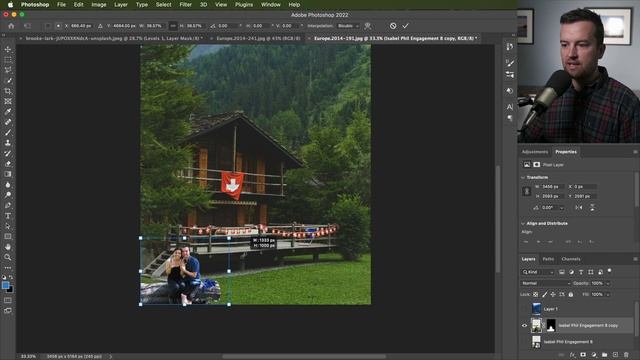Toggle lock position icon
This screenshot has width=640, height=360.
[x=553, y=294]
